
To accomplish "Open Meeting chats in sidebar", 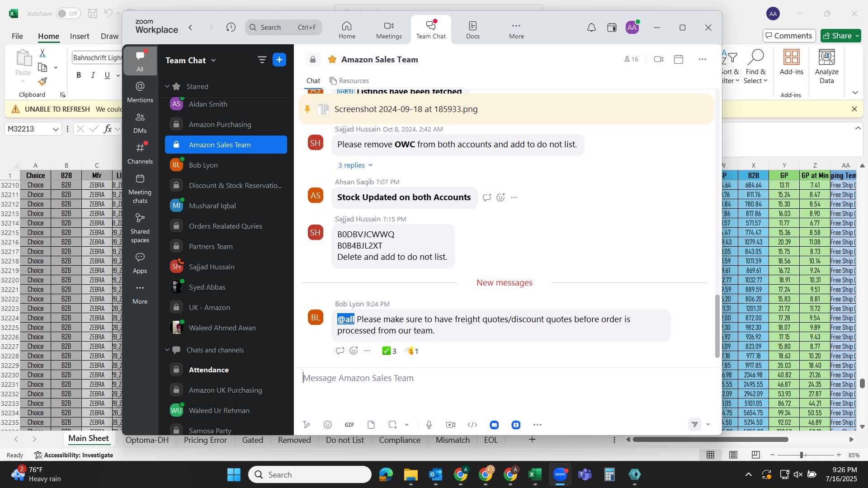I will coord(140,189).
